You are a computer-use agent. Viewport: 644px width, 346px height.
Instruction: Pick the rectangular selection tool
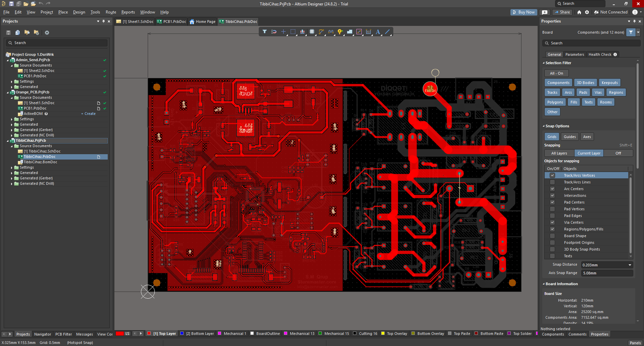[x=293, y=32]
